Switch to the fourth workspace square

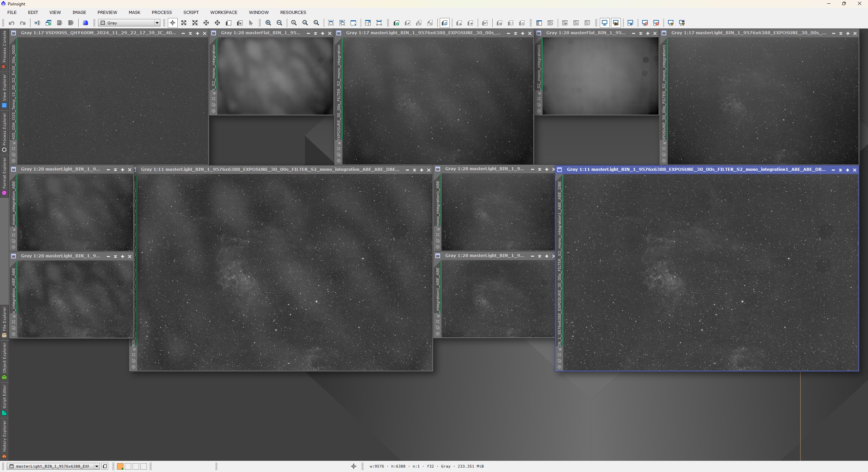coord(143,466)
